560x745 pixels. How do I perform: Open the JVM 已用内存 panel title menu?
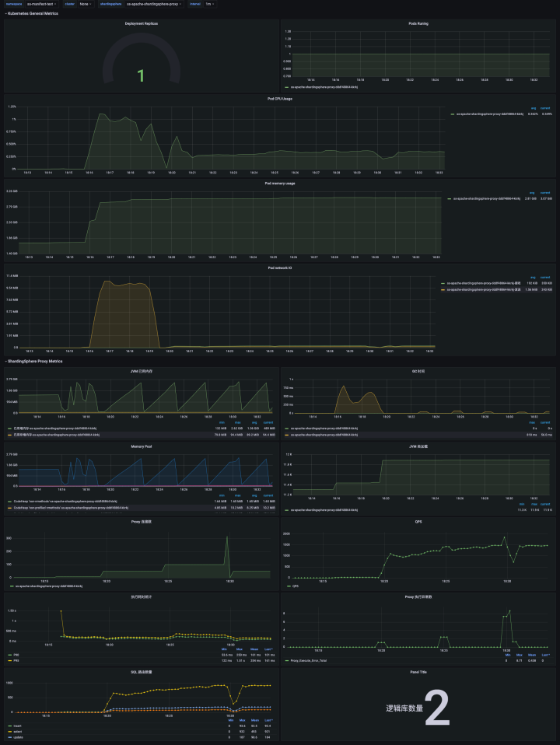[x=142, y=371]
